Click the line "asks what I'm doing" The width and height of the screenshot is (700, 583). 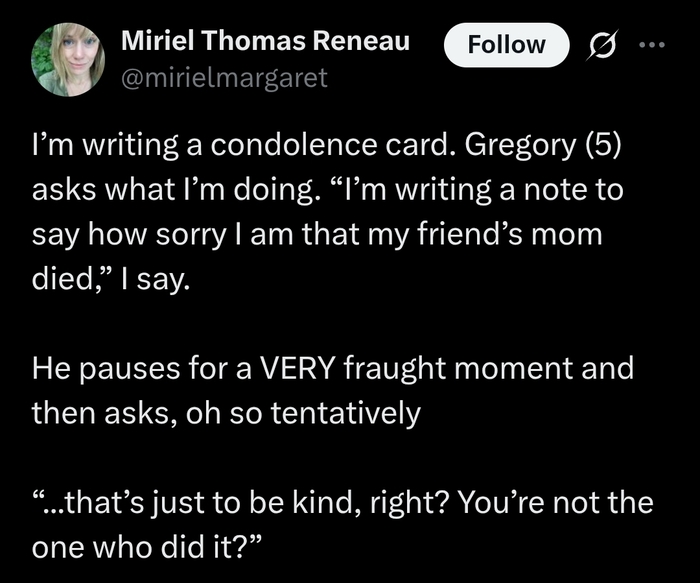click(328, 190)
